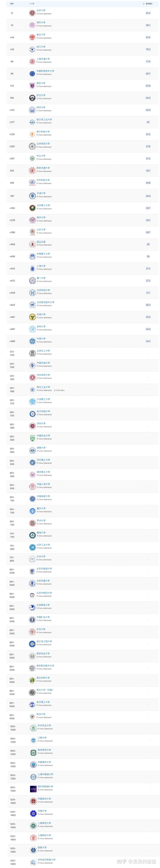Click the 91.3 score for 北京大学
This screenshot has width=160, height=868.
148,13
